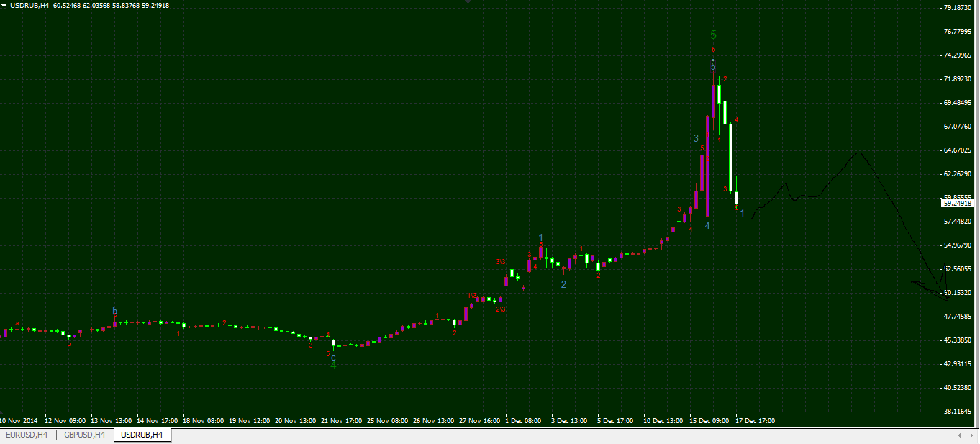Click the 12 Nov 09:00 time label
Screen dimensions: 980x444
pos(65,420)
